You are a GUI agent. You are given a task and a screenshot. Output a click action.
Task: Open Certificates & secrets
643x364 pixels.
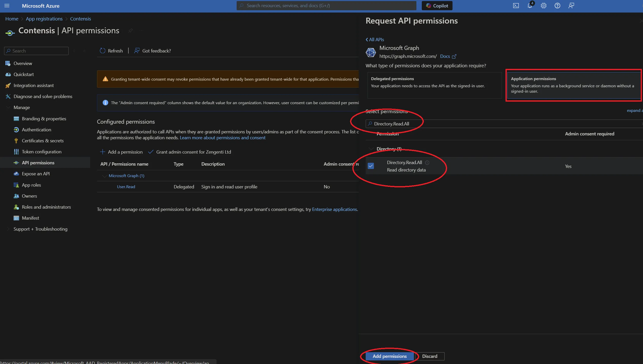click(43, 141)
